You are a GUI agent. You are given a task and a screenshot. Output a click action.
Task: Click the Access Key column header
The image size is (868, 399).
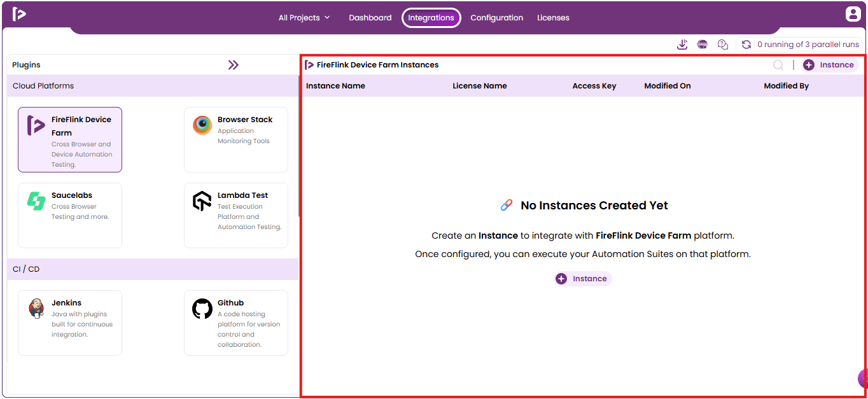pyautogui.click(x=594, y=86)
